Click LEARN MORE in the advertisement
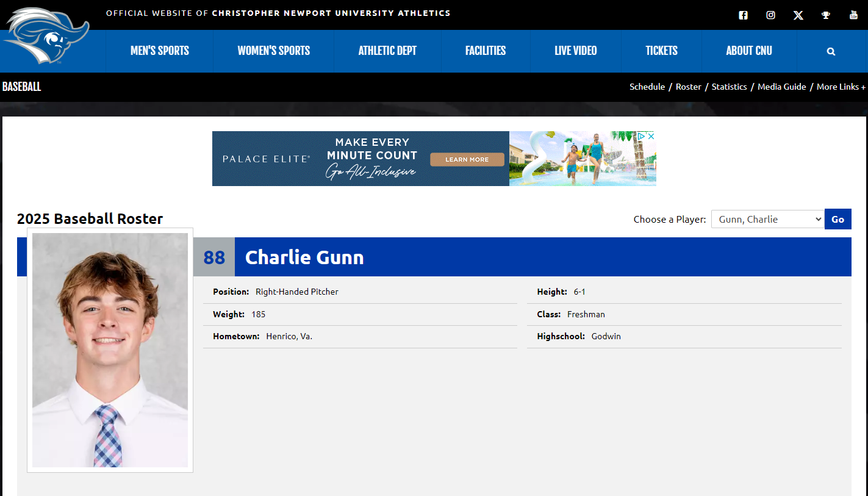This screenshot has width=868, height=496. tap(467, 159)
